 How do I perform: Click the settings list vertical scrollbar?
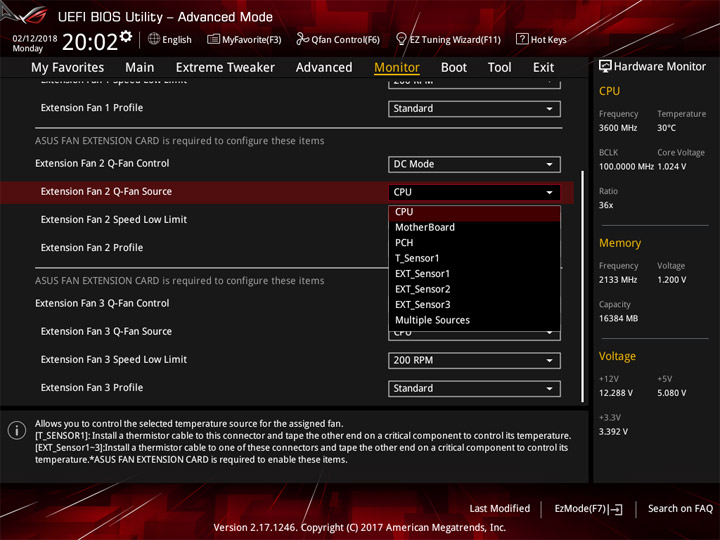pos(583,287)
